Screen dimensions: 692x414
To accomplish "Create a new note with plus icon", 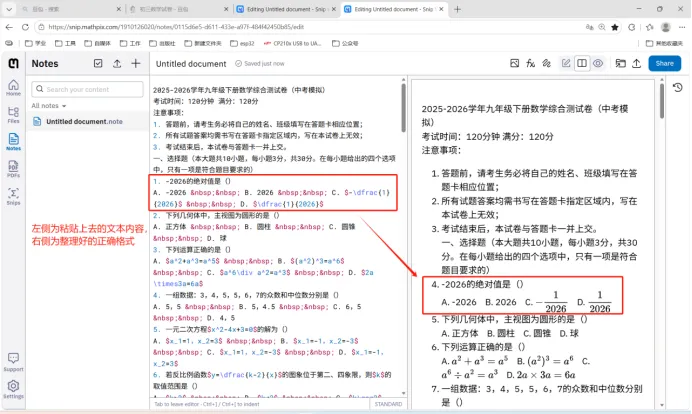I will click(x=136, y=64).
